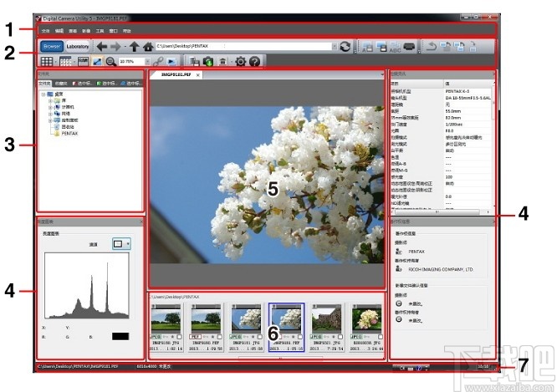The height and width of the screenshot is (392, 557).
Task: Close the IMGP9181.PEF tab
Action: pos(198,75)
